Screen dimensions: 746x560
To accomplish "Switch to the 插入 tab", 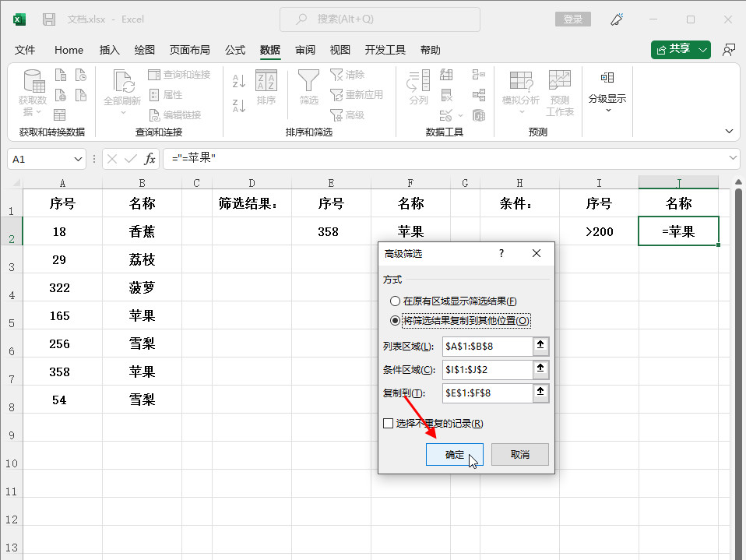I will coord(110,50).
